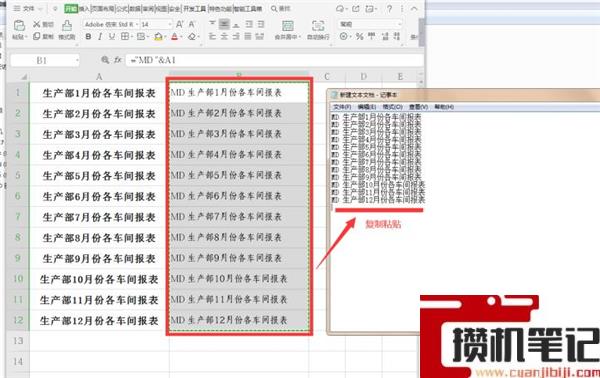Open the help question mark icon

click(389, 8)
